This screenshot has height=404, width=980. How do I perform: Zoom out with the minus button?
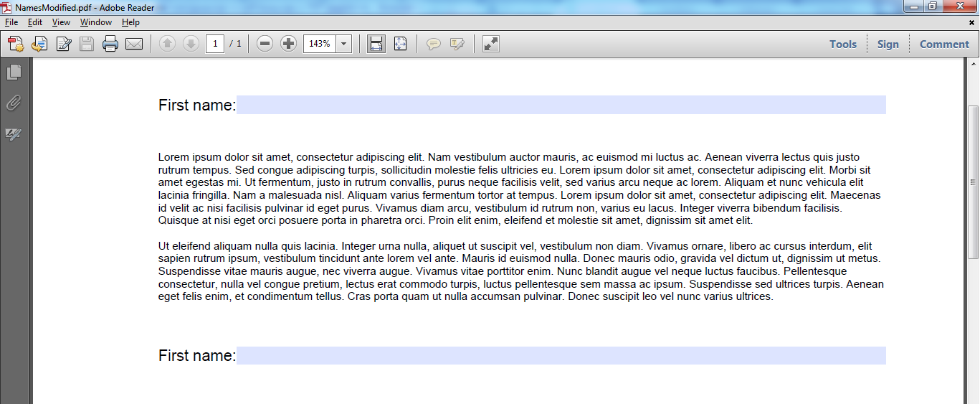(x=265, y=44)
